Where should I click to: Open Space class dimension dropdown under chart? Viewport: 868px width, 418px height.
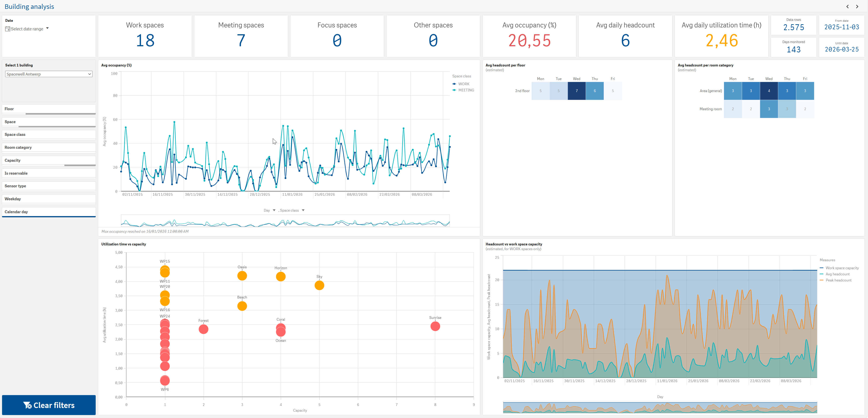(x=292, y=210)
